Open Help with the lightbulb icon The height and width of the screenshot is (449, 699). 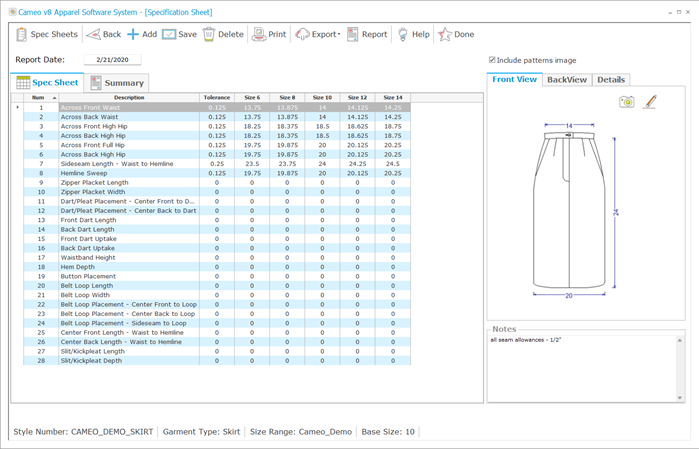point(412,34)
